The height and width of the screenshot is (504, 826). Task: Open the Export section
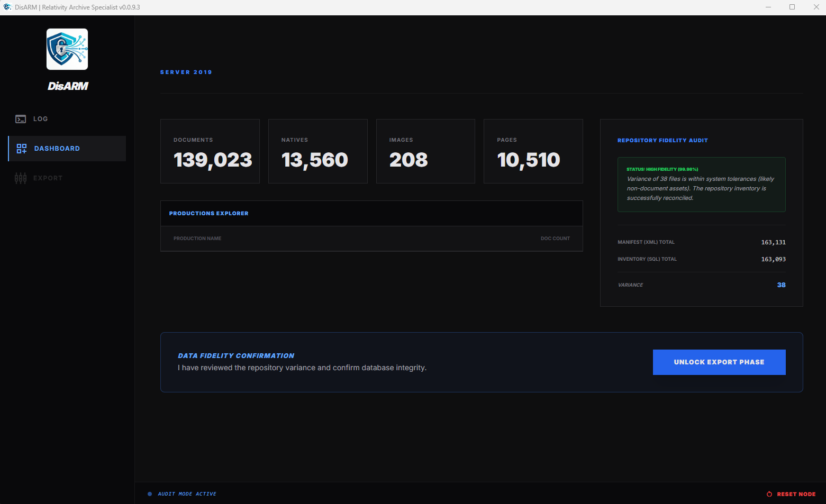[x=67, y=178]
